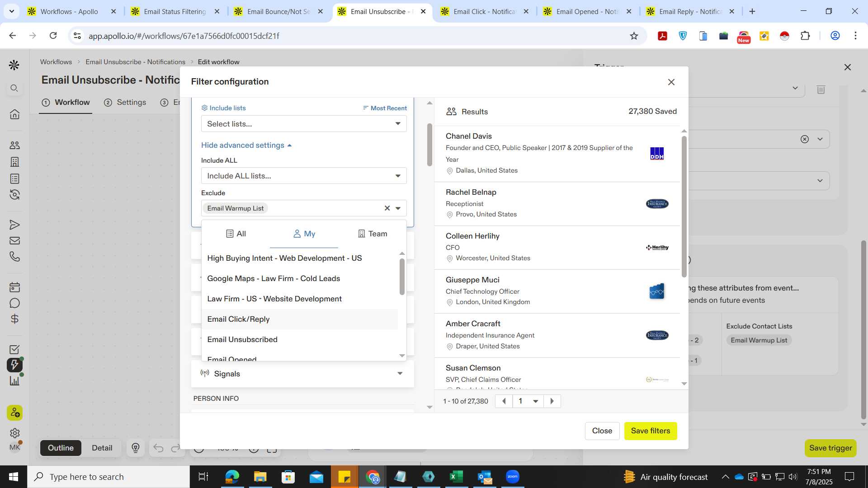868x488 pixels.
Task: Open the Workflows breadcrumb link
Action: pyautogui.click(x=56, y=62)
